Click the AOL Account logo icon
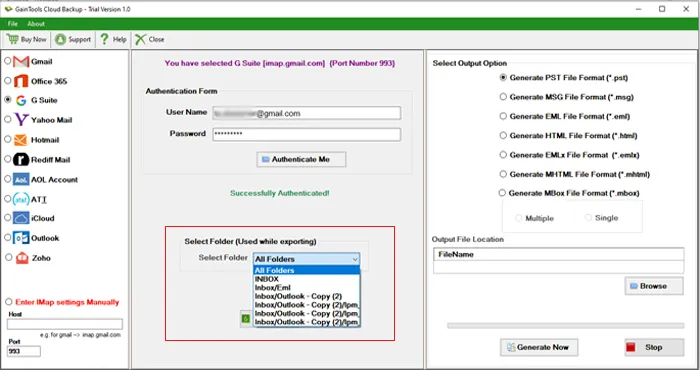Image resolution: width=700 pixels, height=370 pixels. coord(21,179)
